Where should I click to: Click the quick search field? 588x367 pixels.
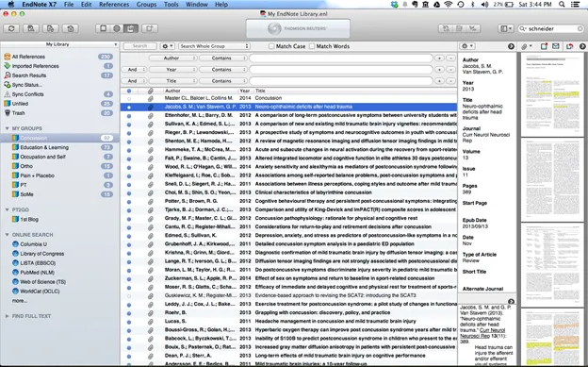click(550, 28)
